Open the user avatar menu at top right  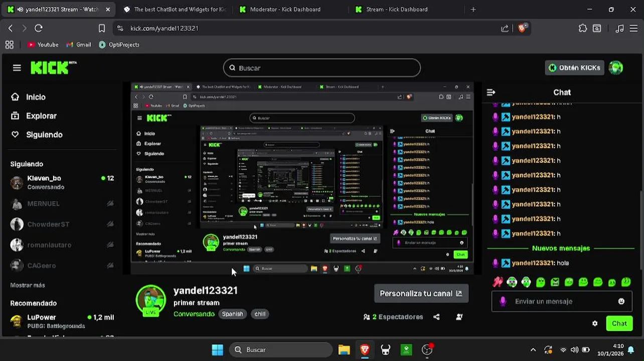click(x=616, y=68)
